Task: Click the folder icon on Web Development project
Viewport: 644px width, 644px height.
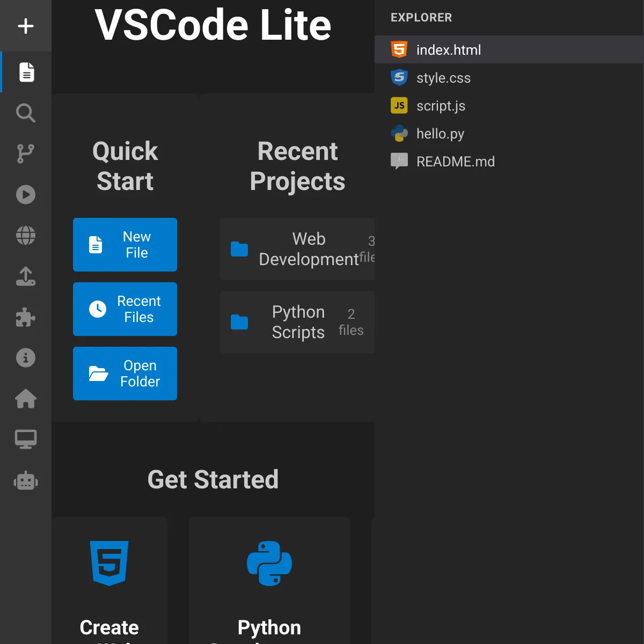Action: click(239, 249)
